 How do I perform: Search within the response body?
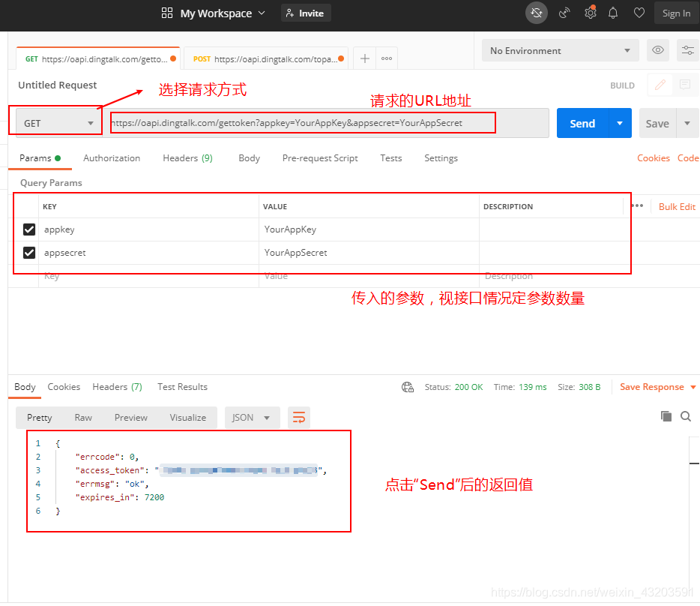(x=686, y=416)
